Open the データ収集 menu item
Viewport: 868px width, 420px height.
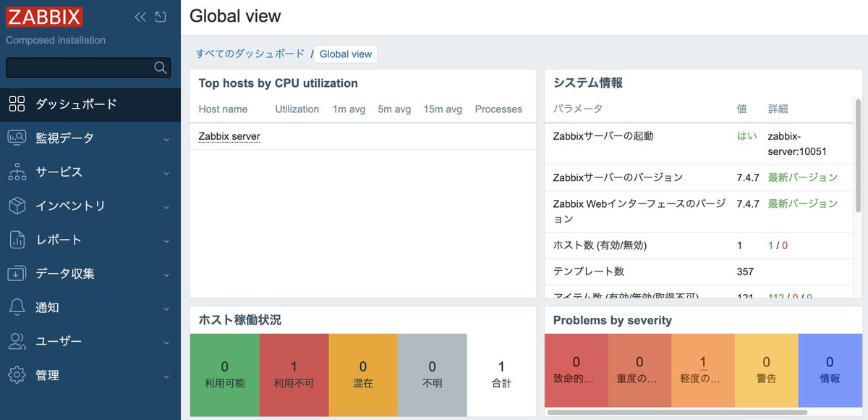coord(90,274)
